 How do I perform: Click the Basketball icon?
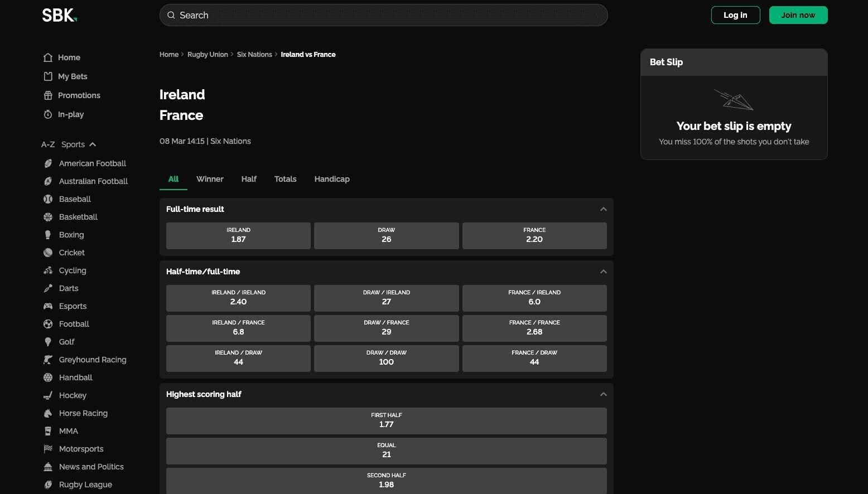(48, 217)
